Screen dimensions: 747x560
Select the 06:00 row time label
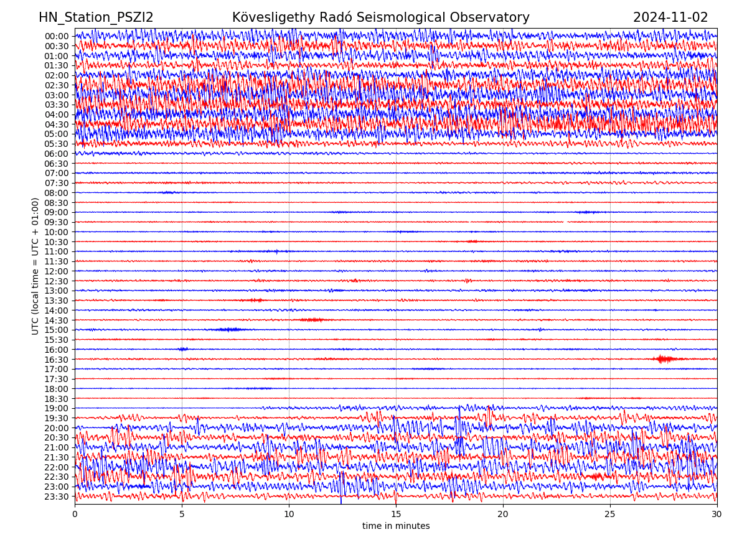click(x=56, y=154)
